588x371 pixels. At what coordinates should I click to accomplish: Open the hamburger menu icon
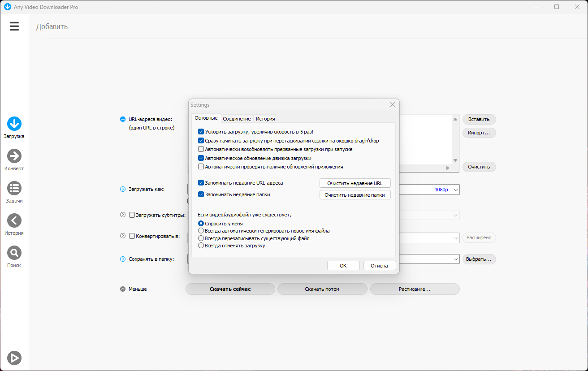14,26
